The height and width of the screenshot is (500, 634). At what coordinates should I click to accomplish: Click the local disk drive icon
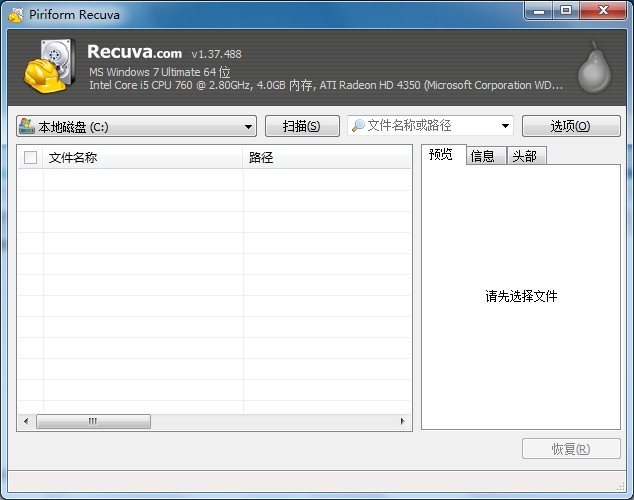click(x=26, y=126)
